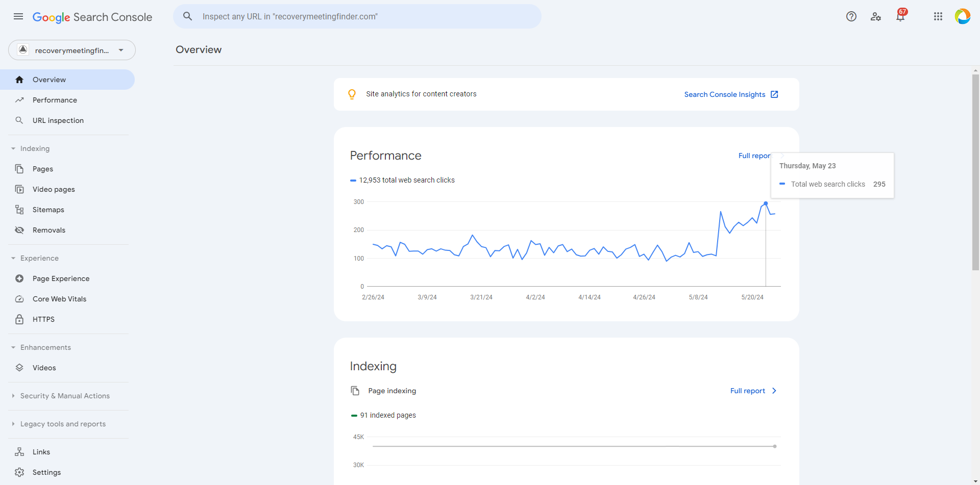Collapse the Indexing section

[13, 148]
